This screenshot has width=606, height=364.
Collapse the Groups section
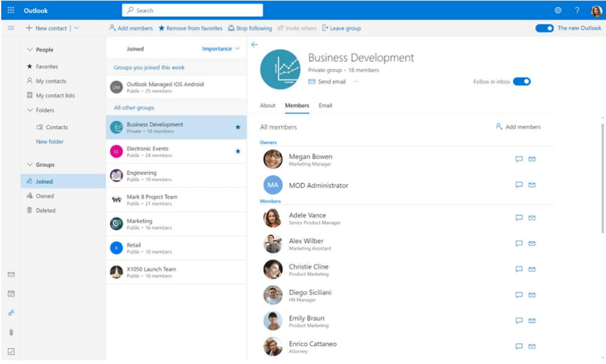30,165
